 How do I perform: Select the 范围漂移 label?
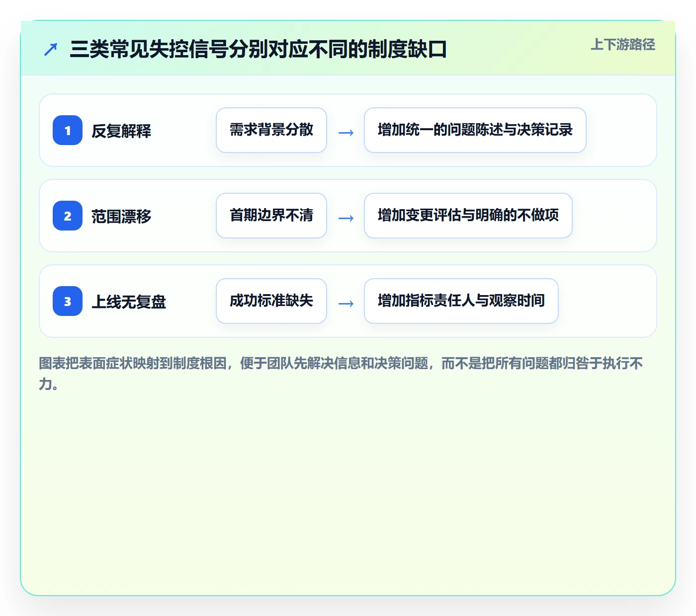click(x=121, y=216)
